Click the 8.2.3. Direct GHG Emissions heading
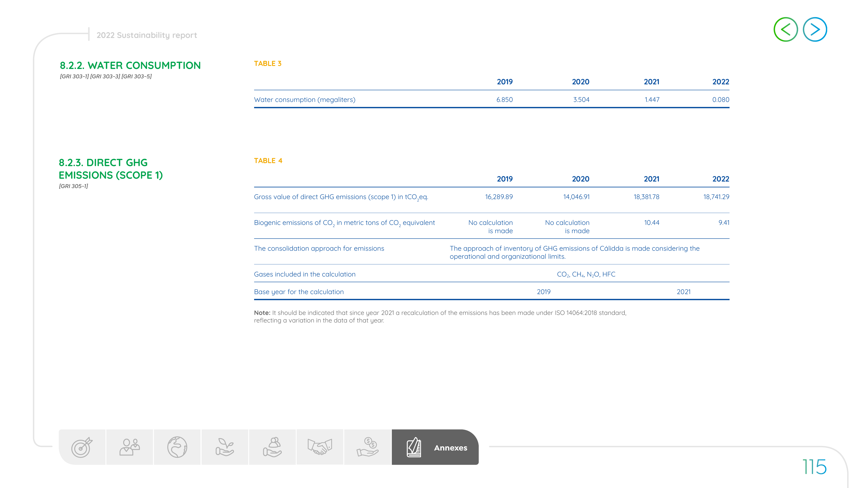Viewport: 868px width, 488px height. [x=110, y=169]
